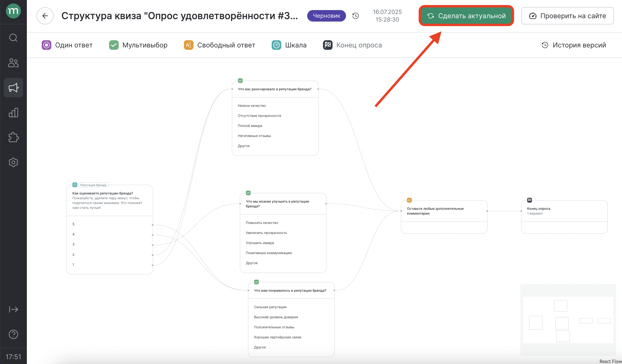The image size is (622, 364).
Task: Click the React Flow attribution link
Action: (610, 361)
